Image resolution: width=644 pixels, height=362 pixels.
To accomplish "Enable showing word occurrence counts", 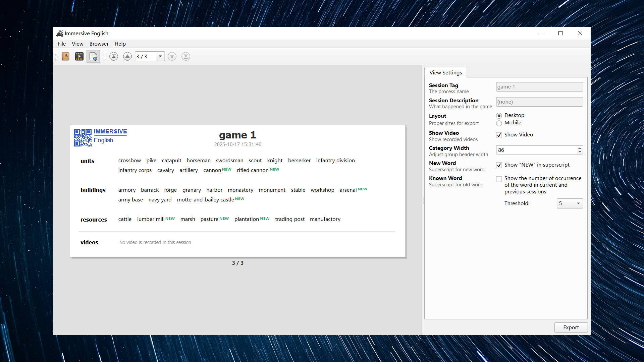I will coord(499,179).
